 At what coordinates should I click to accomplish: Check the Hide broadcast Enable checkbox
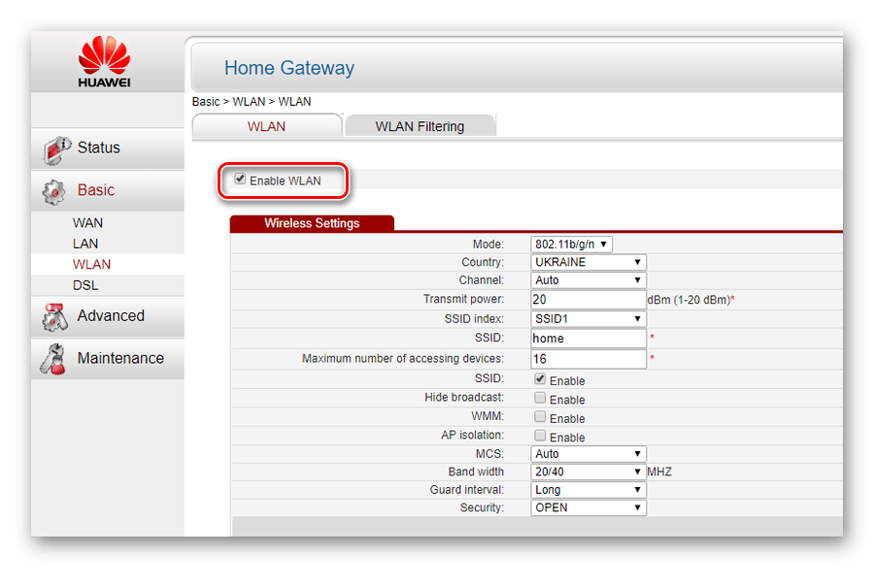tap(540, 398)
